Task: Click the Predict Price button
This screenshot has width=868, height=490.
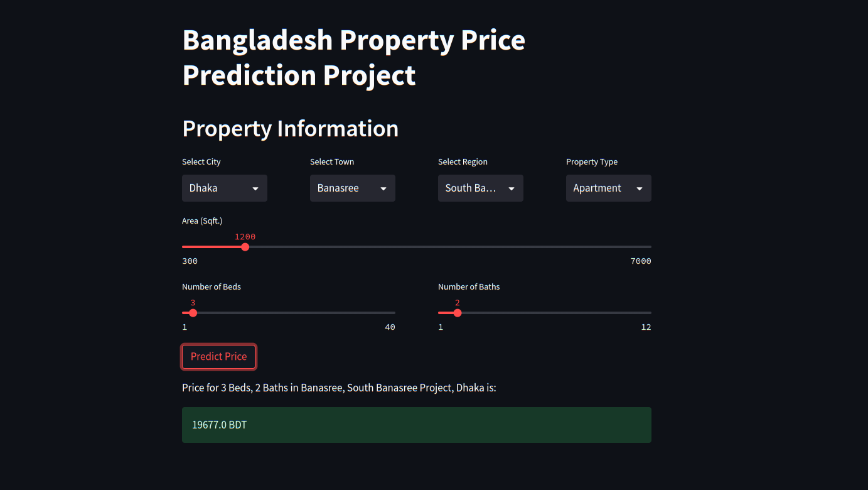Action: (218, 356)
